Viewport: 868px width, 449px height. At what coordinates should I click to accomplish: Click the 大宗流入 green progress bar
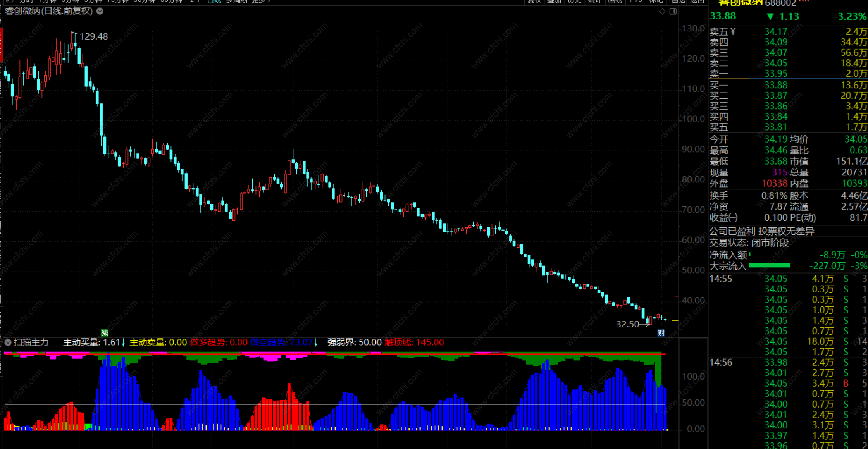point(769,266)
